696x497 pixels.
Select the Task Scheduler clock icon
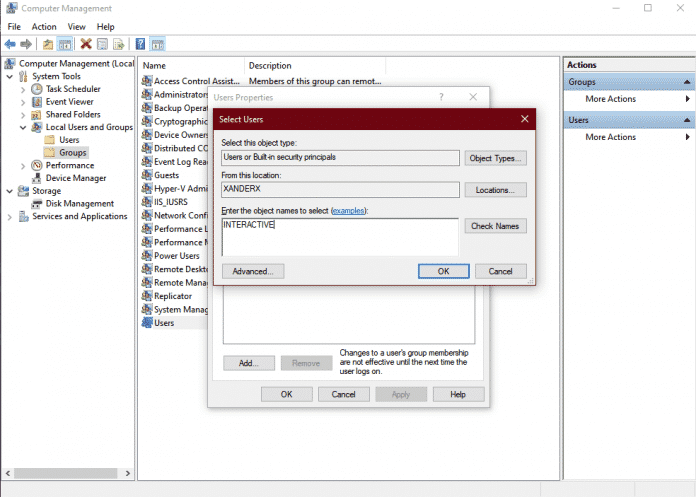click(x=38, y=89)
